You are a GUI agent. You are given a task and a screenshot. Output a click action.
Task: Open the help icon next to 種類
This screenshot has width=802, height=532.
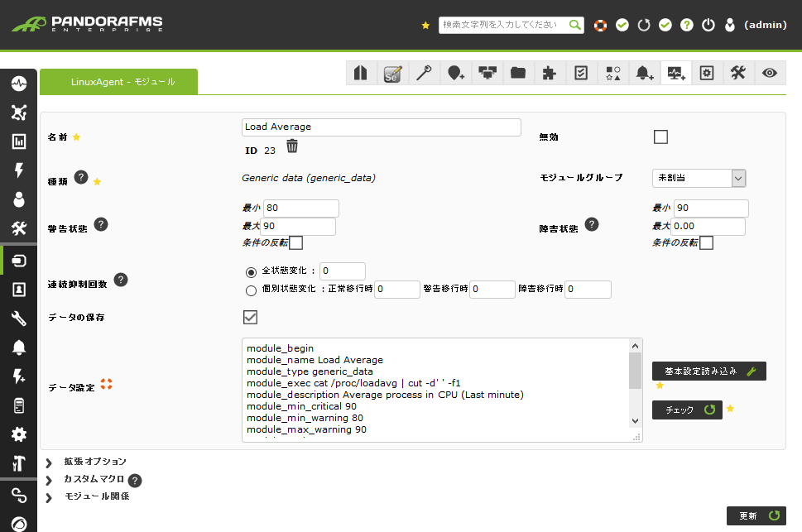(x=81, y=177)
